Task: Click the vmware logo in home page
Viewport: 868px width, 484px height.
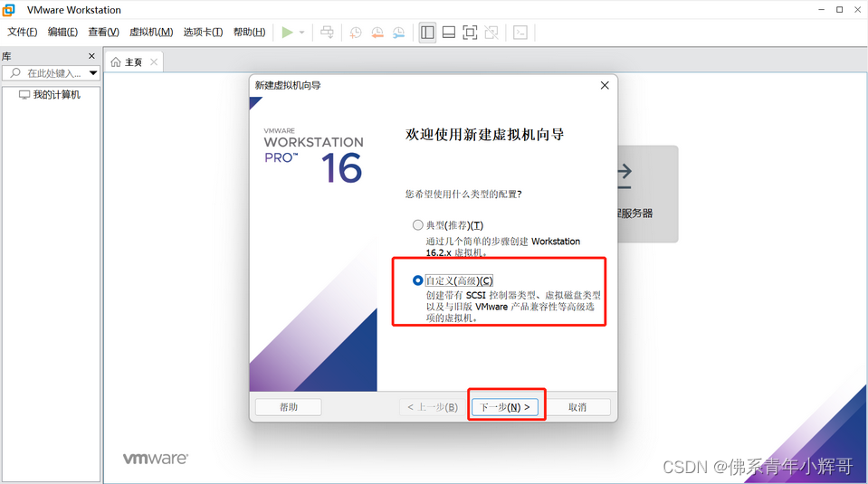Action: 156,459
